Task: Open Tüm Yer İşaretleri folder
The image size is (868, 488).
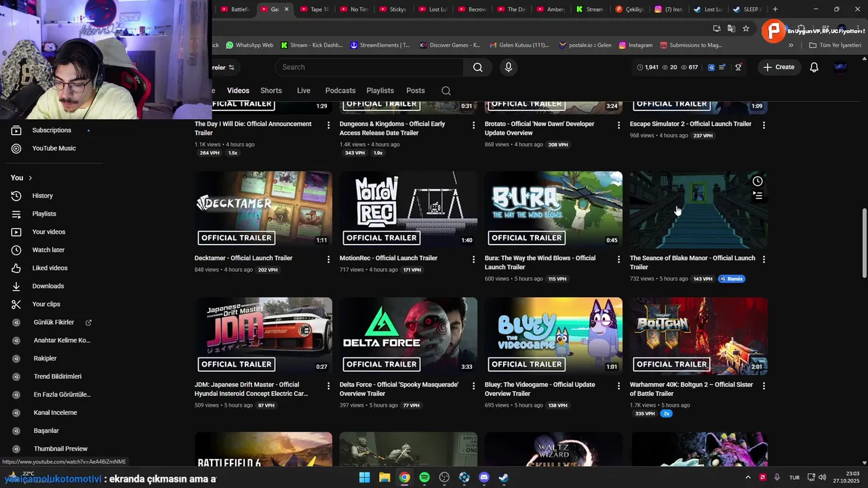Action: tap(835, 45)
